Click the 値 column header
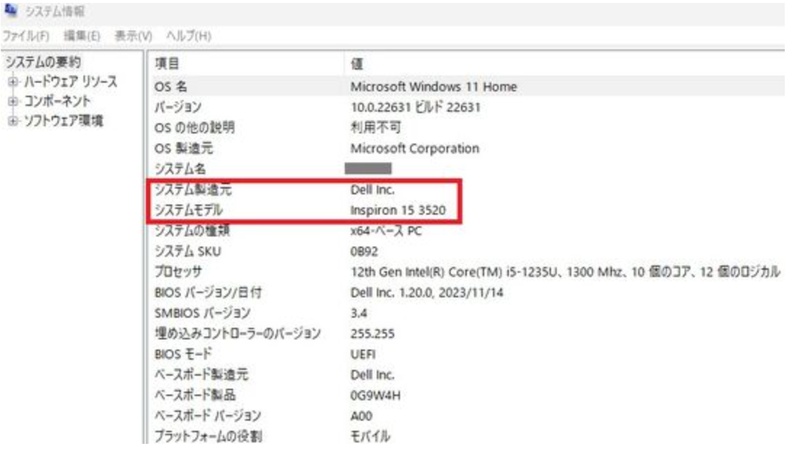This screenshot has height=454, width=800. coord(356,64)
